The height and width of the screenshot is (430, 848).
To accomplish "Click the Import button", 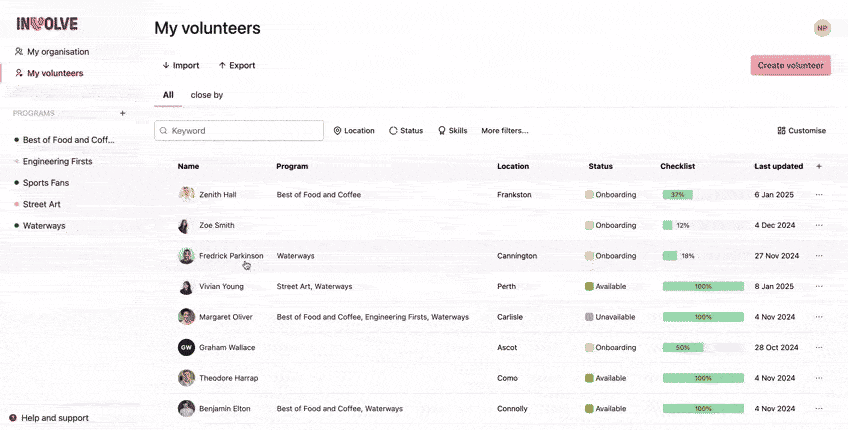I will 181,66.
